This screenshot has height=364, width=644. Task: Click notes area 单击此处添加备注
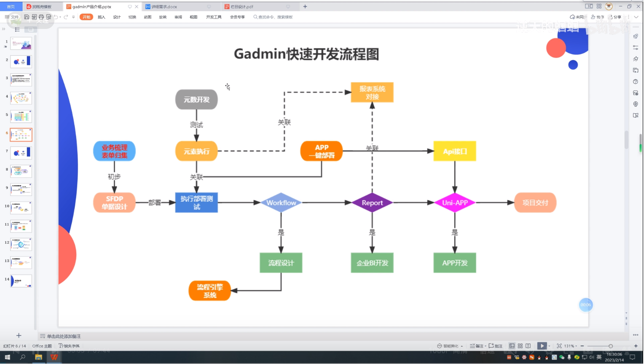(64, 336)
